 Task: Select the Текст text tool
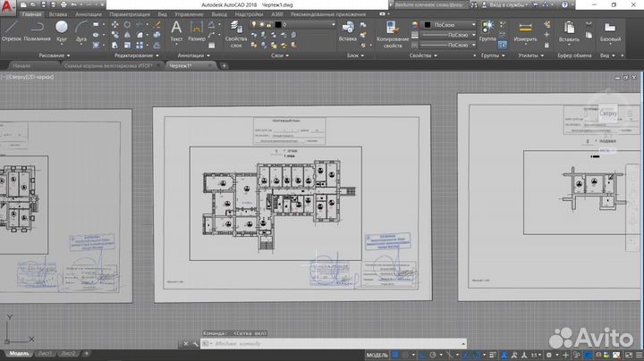tap(176, 30)
